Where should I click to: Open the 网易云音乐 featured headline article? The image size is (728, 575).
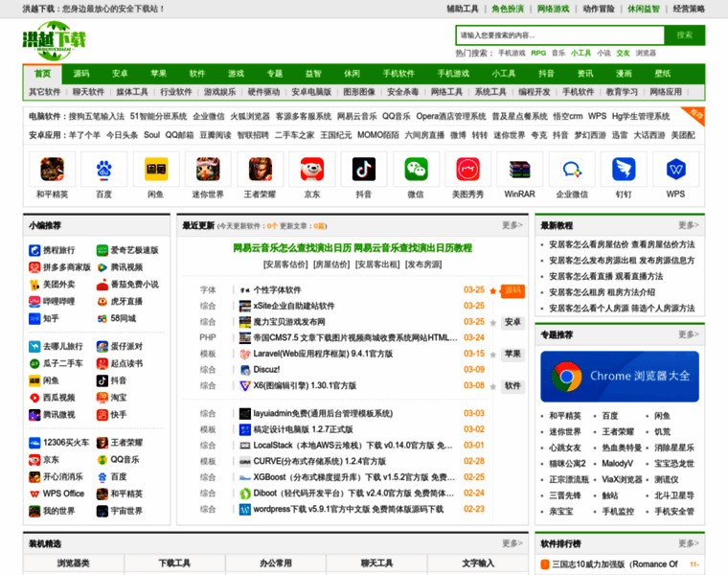(353, 248)
